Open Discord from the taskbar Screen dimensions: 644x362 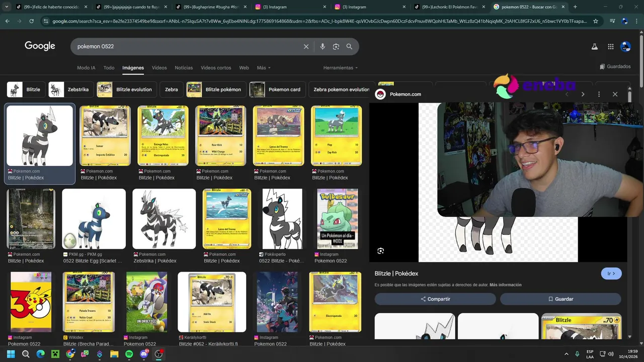[144, 354]
